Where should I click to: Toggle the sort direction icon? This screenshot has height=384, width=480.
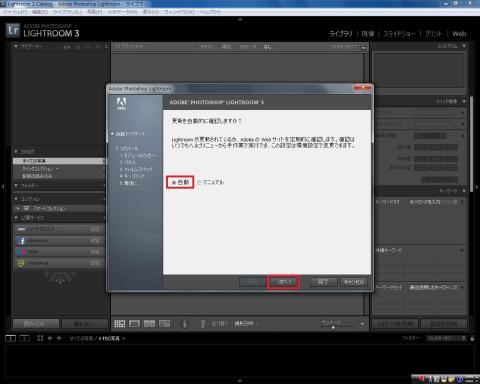(x=203, y=323)
